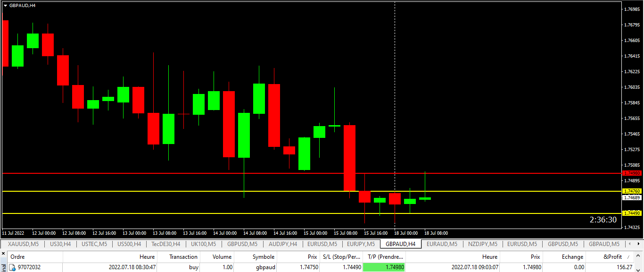Viewport: 644px width, 272px height.
Task: Close the terminal panel with the x button
Action: 3,255
